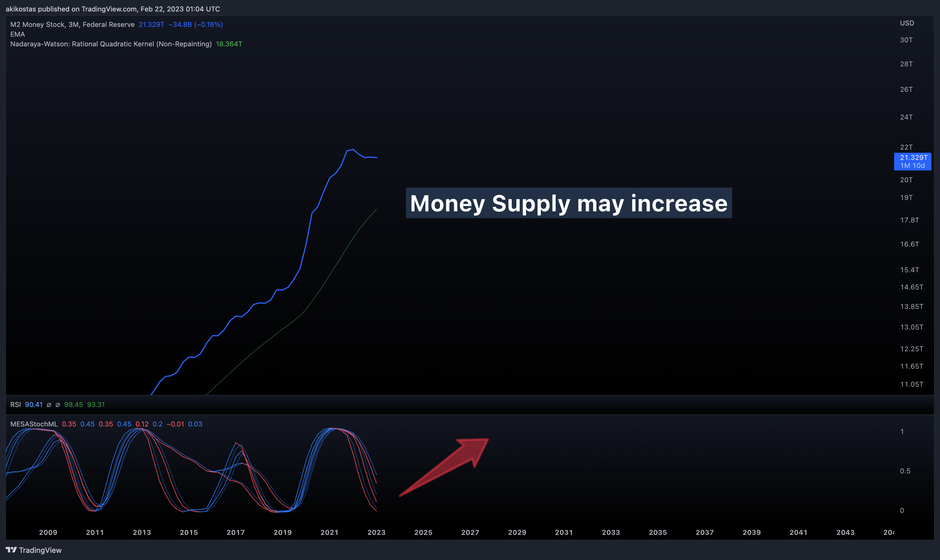The image size is (940, 560).
Task: Click the oscillator scale label 0.5
Action: click(905, 471)
